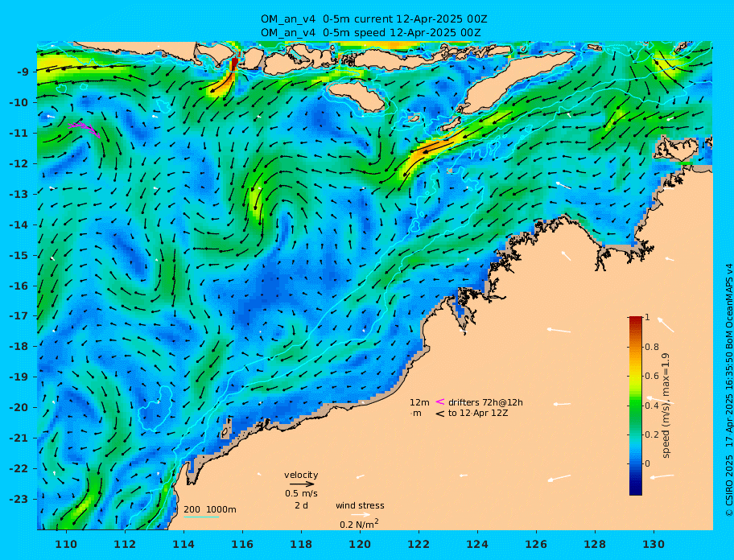Viewport: 734px width, 560px height.
Task: Click the "speed (m/s), max=1.9" label
Action: tap(666, 406)
